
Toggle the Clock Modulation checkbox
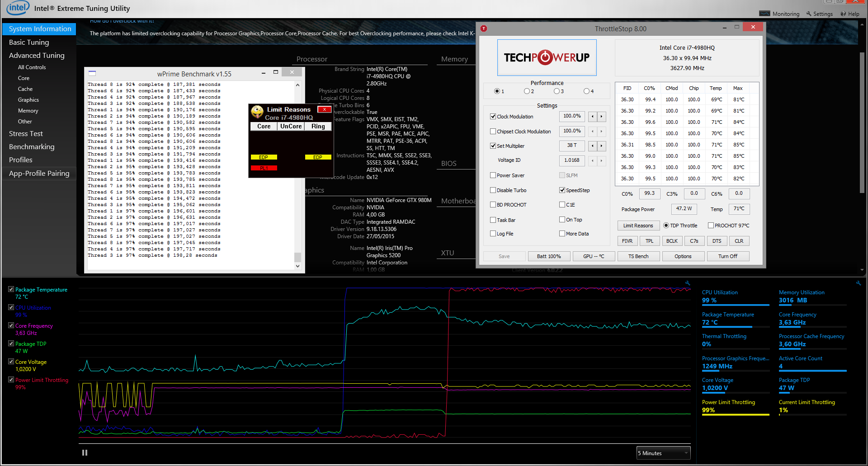[x=493, y=116]
